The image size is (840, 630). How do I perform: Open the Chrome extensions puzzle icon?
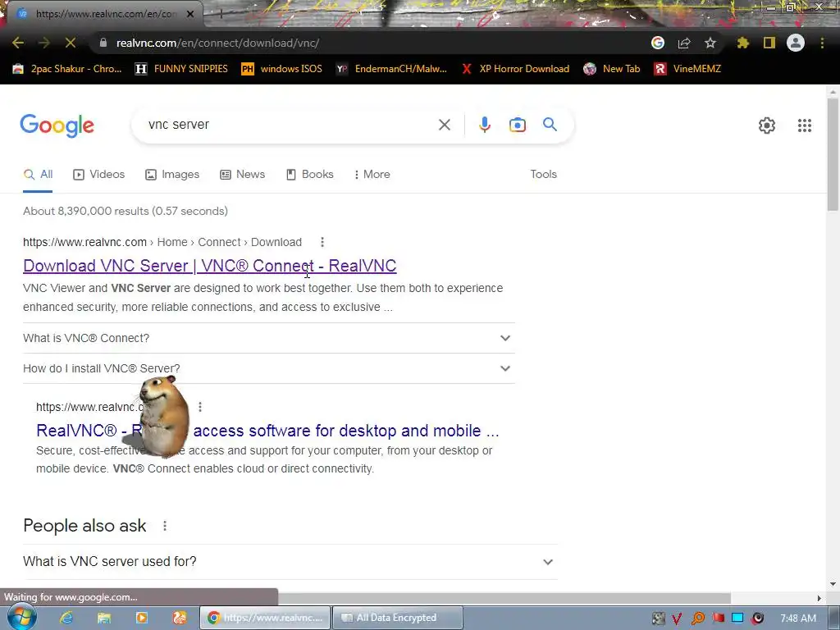tap(743, 43)
